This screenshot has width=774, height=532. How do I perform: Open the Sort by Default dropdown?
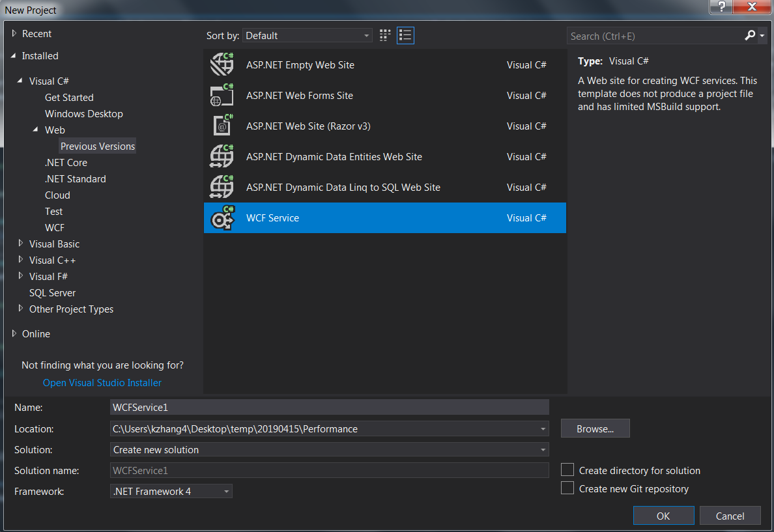click(307, 36)
